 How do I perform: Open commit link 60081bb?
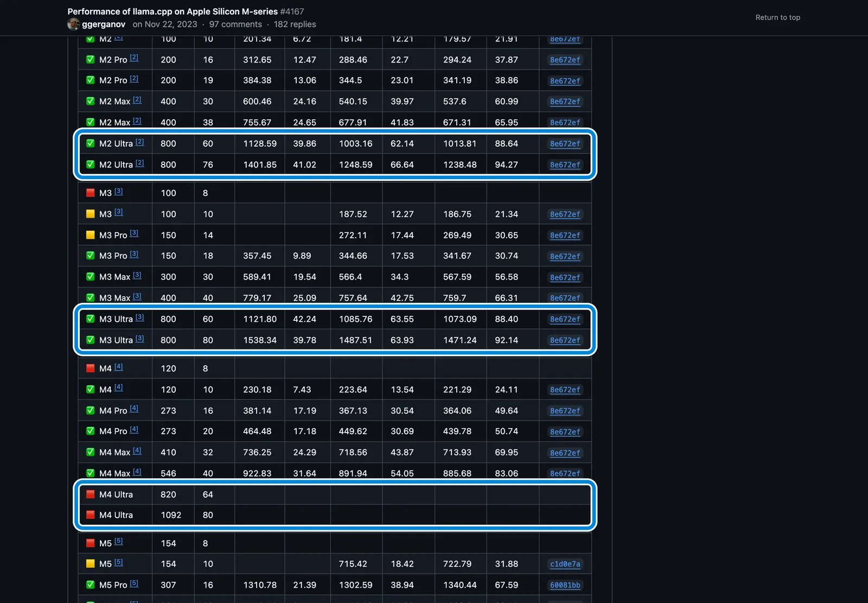pos(565,585)
